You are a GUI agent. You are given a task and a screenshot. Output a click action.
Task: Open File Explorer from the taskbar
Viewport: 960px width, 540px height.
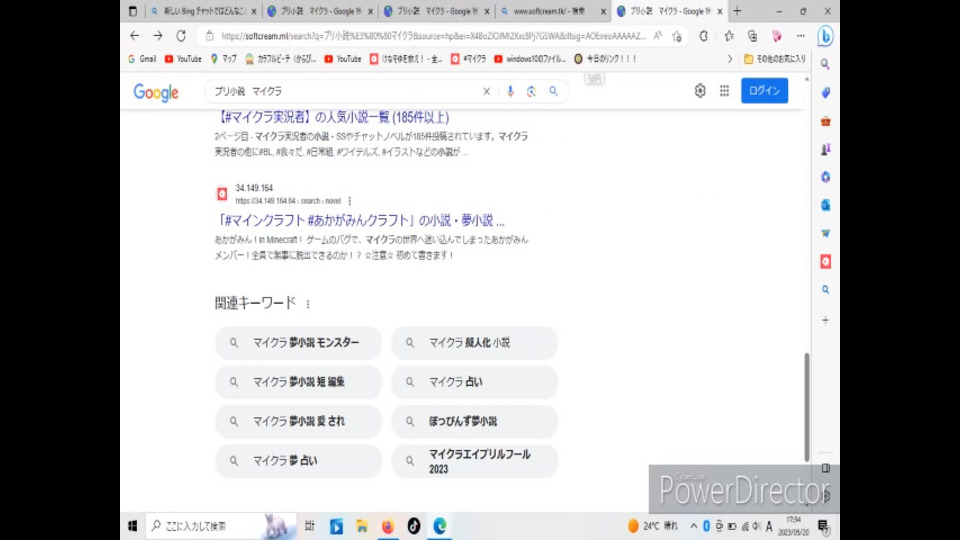[362, 526]
